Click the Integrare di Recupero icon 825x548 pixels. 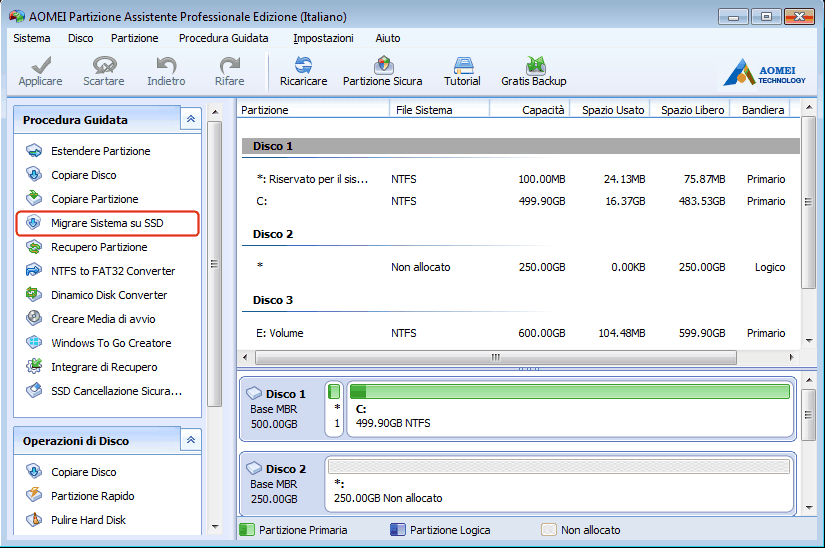(34, 366)
